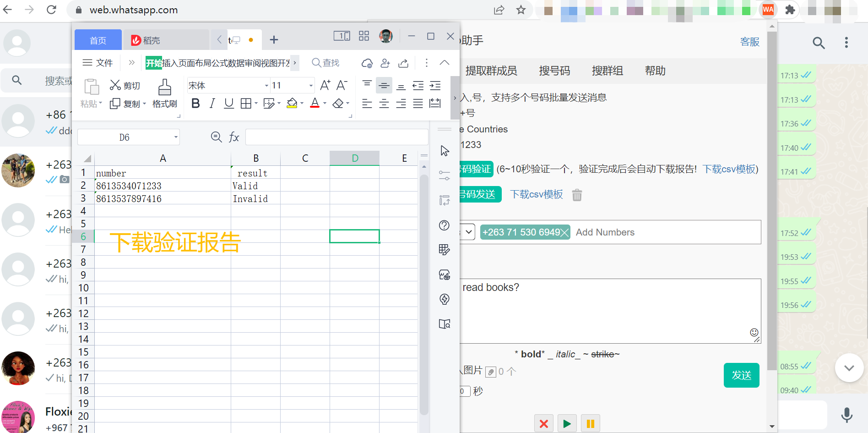Open the 帮助 tab in helper
Viewport: 868px width, 433px height.
tap(655, 71)
